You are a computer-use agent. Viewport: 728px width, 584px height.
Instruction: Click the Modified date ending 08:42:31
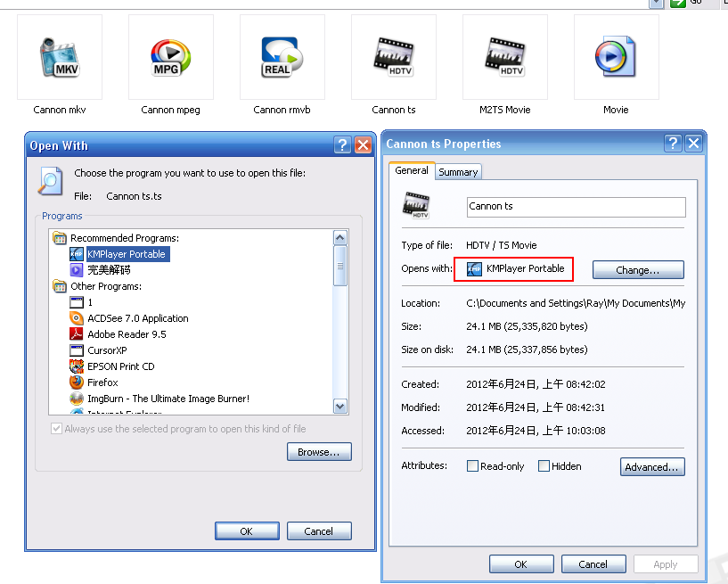click(x=536, y=407)
